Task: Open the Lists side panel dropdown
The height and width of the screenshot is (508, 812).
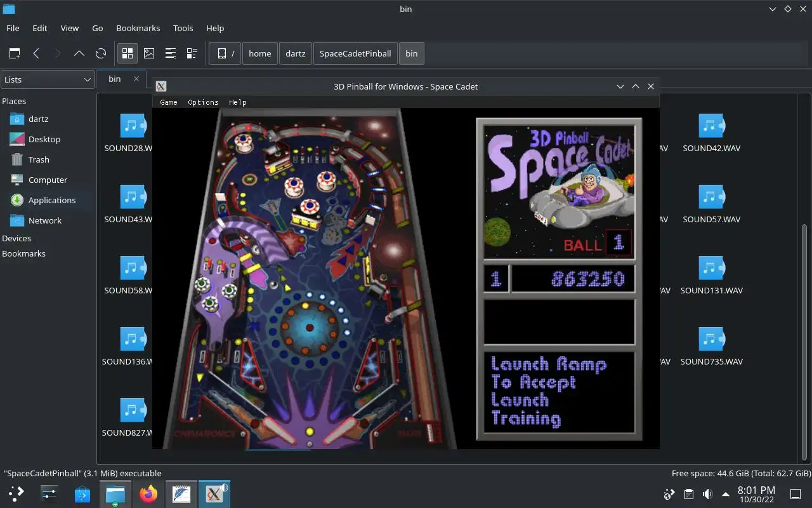Action: tap(48, 79)
